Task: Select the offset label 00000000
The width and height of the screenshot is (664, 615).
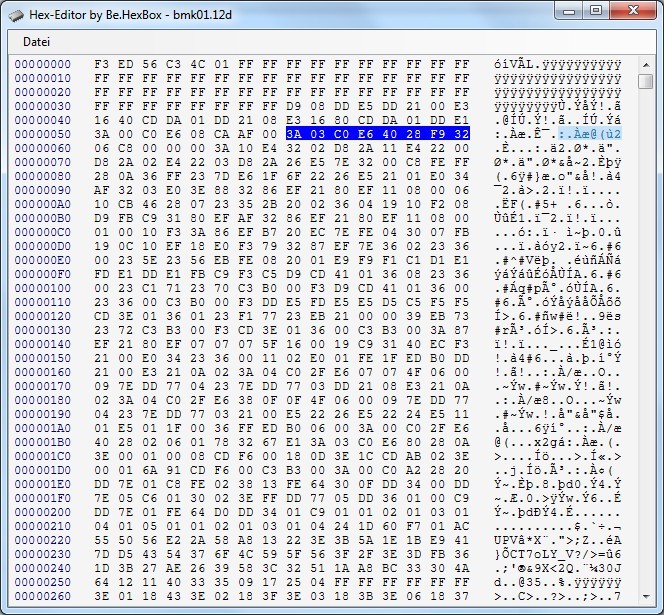Action: coord(43,64)
